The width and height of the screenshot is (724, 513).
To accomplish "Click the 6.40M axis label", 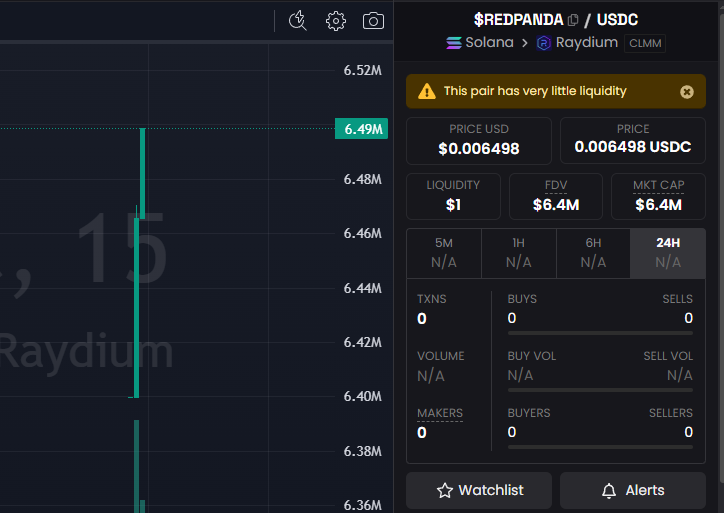I will point(362,396).
